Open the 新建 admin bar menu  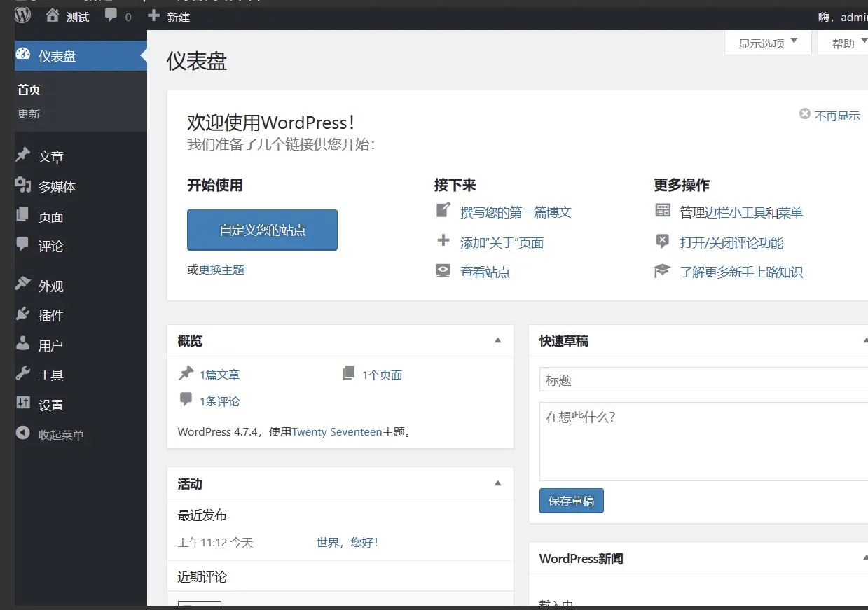click(178, 17)
